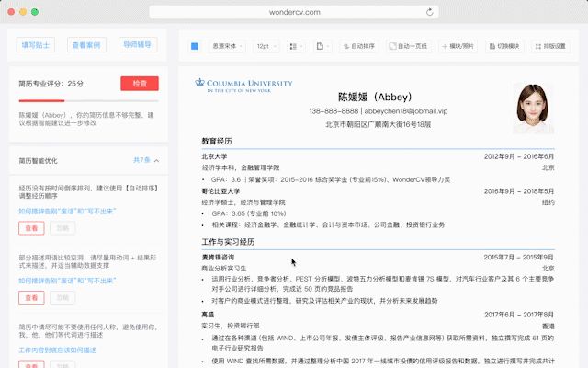Collapse the 共7条 suggestions list
Image resolution: width=588 pixels, height=368 pixels.
tap(146, 160)
